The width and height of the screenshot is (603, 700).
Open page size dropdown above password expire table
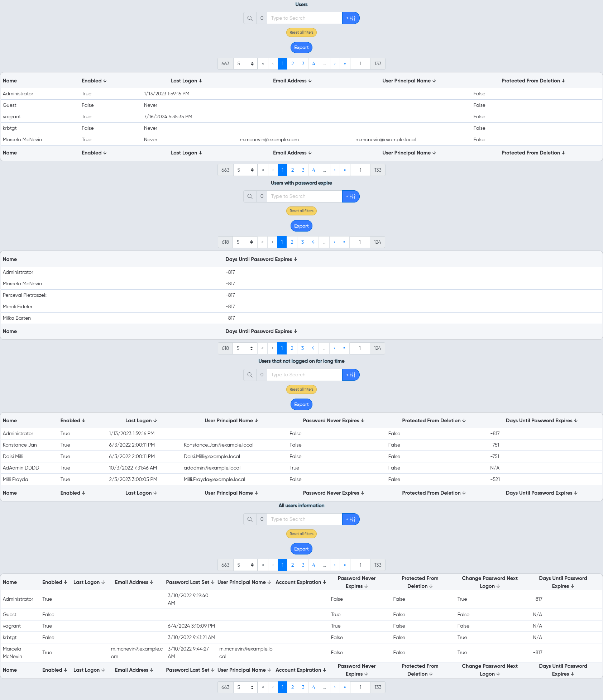coord(245,242)
